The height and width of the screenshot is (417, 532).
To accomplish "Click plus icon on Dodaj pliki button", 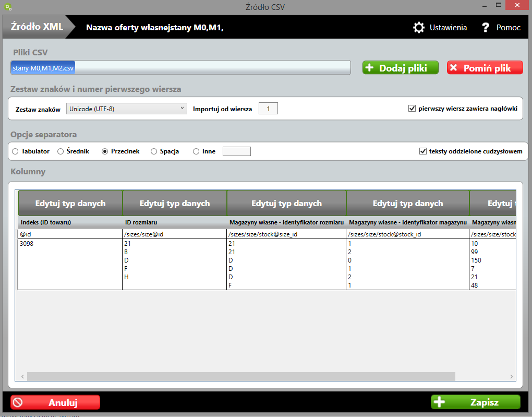I will 370,68.
